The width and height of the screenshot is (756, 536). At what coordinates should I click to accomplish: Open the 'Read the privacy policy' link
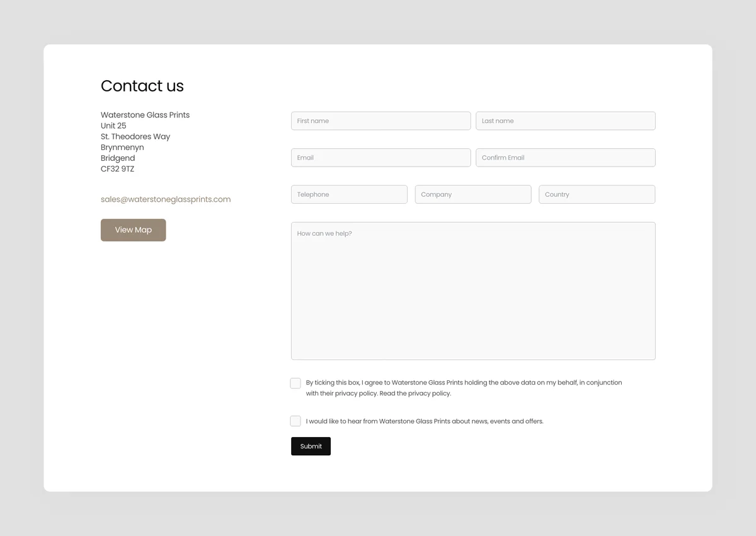click(415, 393)
